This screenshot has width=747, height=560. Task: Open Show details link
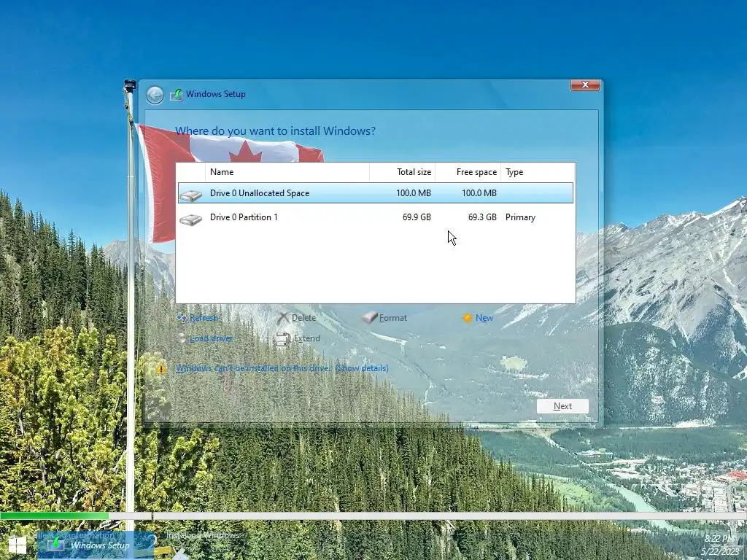point(362,368)
